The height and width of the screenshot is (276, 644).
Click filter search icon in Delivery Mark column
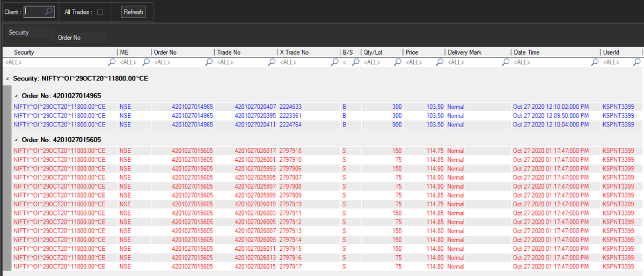pos(506,62)
